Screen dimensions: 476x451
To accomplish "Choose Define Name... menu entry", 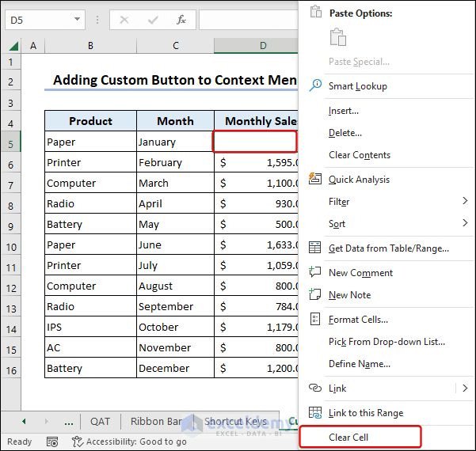I will coord(360,364).
